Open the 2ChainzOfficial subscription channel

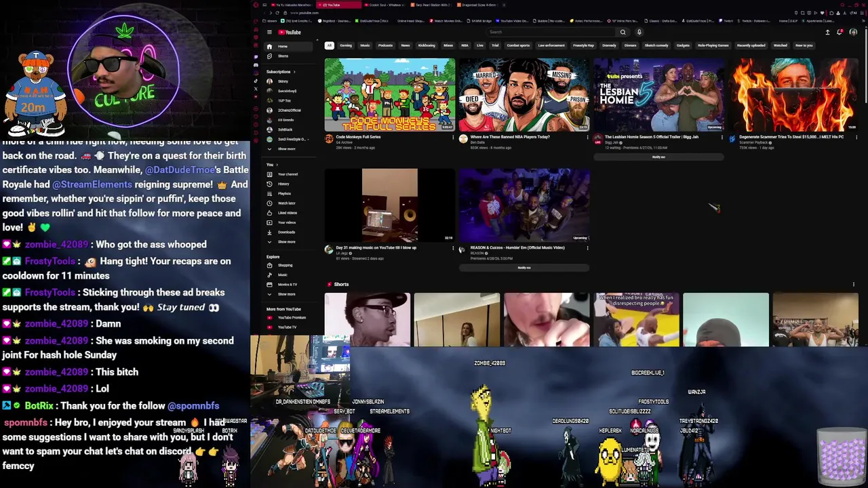coord(290,110)
